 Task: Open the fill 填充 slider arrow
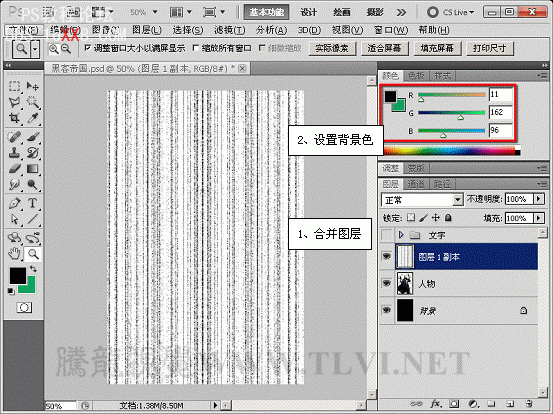539,218
